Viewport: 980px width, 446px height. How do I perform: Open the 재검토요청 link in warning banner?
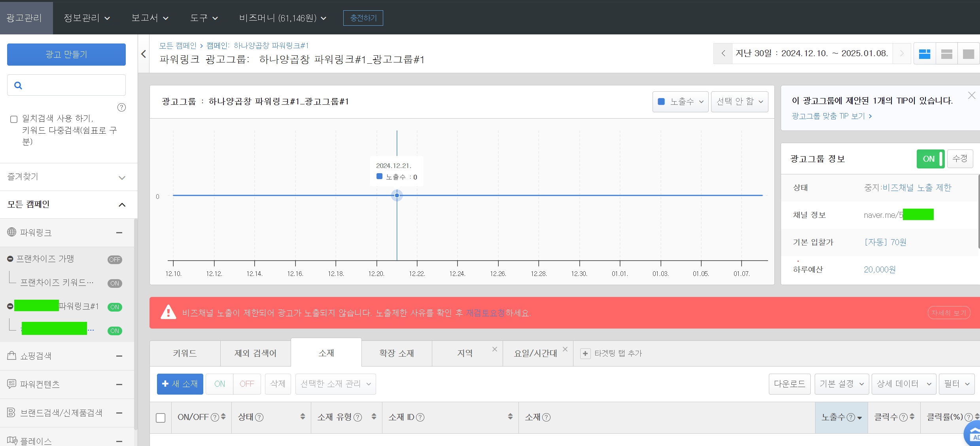pos(485,313)
